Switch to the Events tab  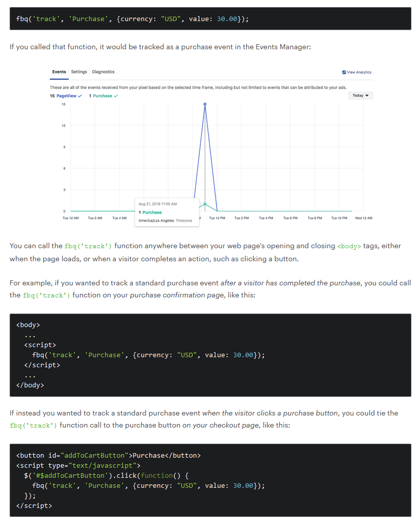click(59, 72)
